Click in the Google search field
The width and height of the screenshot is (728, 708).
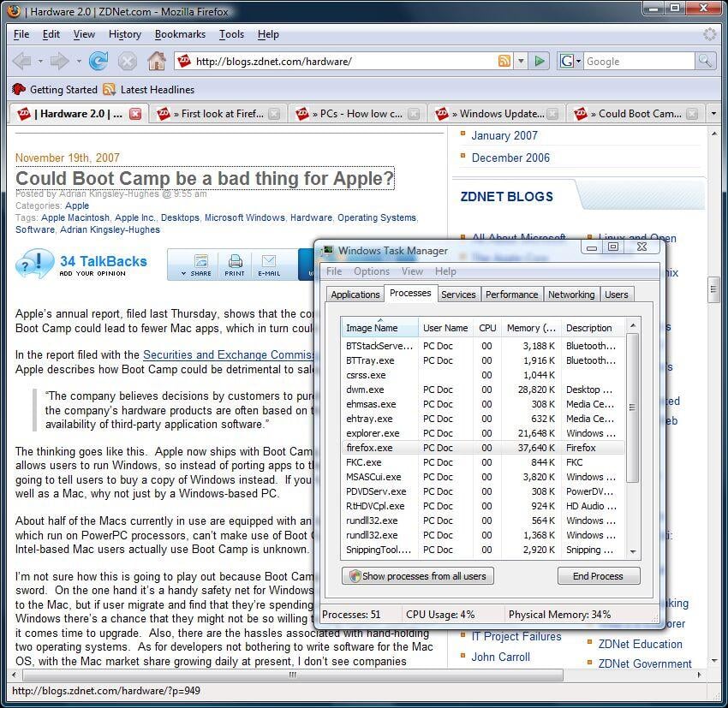[x=639, y=62]
